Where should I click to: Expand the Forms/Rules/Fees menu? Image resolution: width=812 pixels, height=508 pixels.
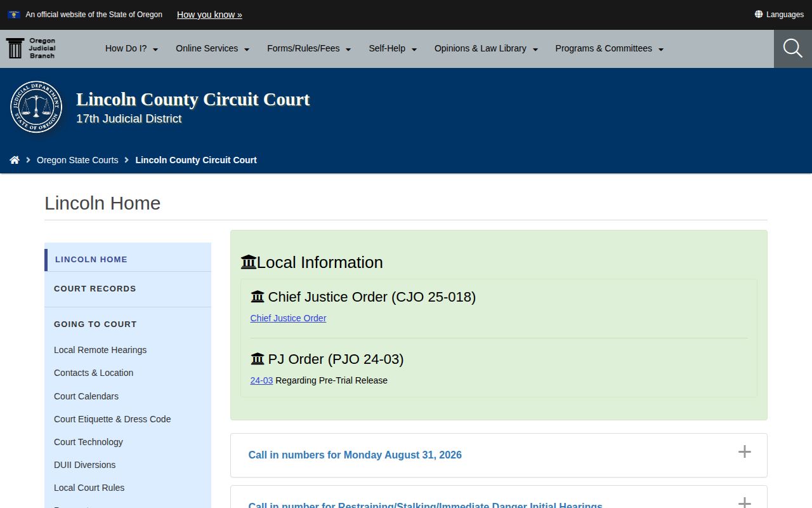point(309,48)
